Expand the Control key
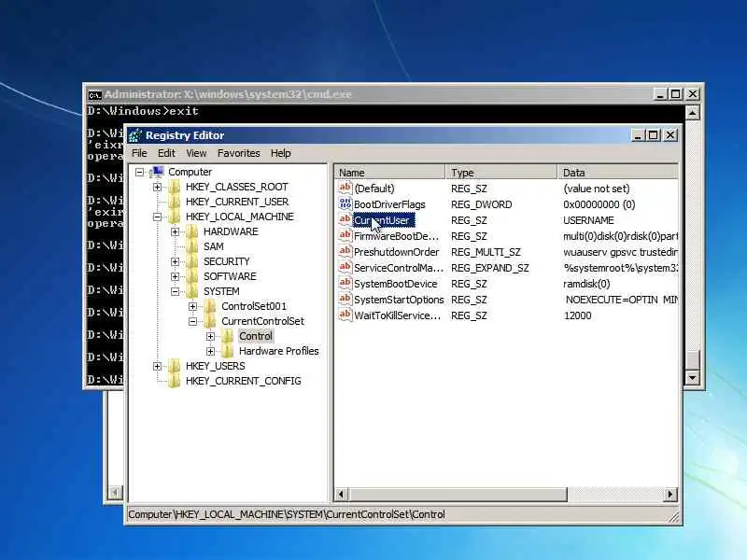Image resolution: width=747 pixels, height=560 pixels. (x=210, y=337)
